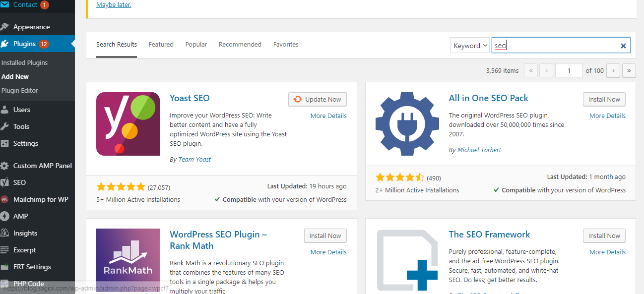Open Tools using the wrench icon
The image size is (644, 294).
pos(7,126)
